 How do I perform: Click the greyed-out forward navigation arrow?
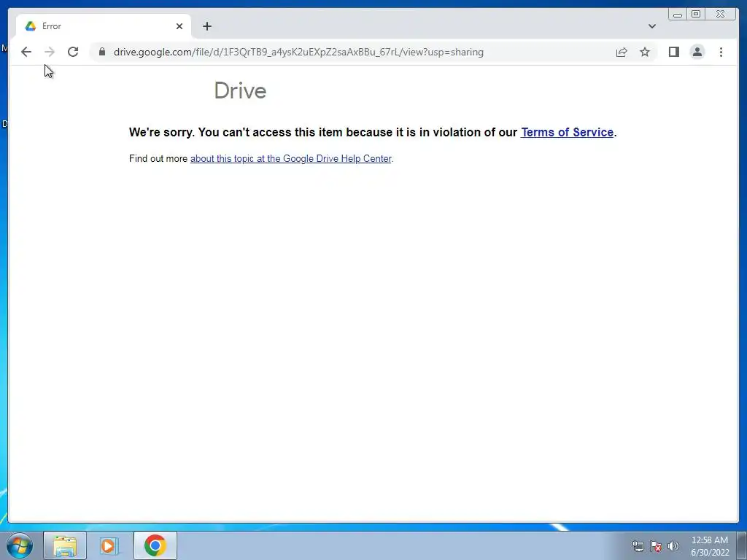coord(50,52)
